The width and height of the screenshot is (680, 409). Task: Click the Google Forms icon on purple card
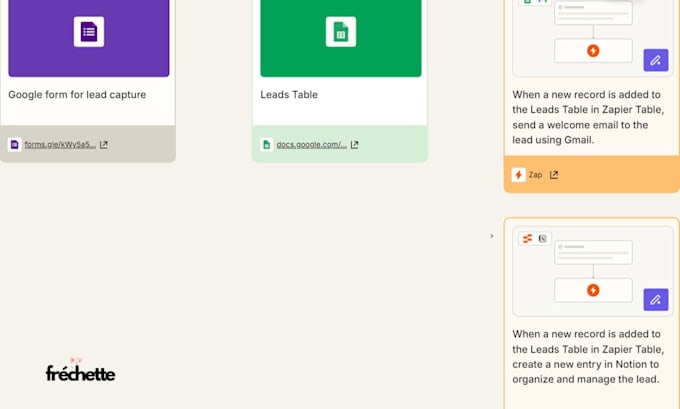click(89, 32)
